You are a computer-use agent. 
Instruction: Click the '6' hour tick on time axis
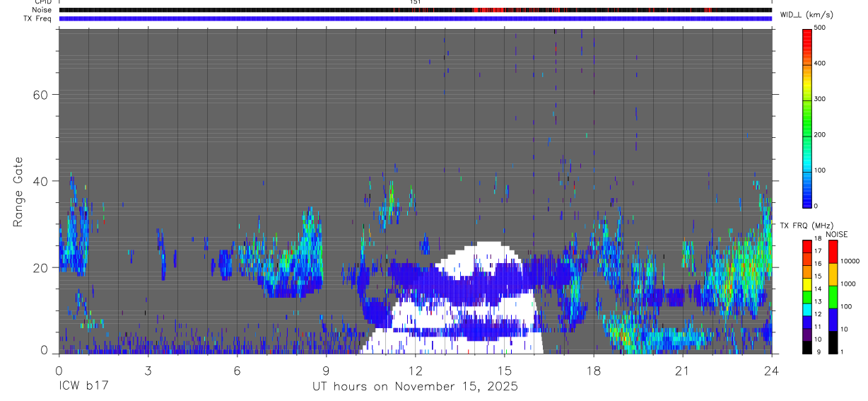pyautogui.click(x=237, y=371)
